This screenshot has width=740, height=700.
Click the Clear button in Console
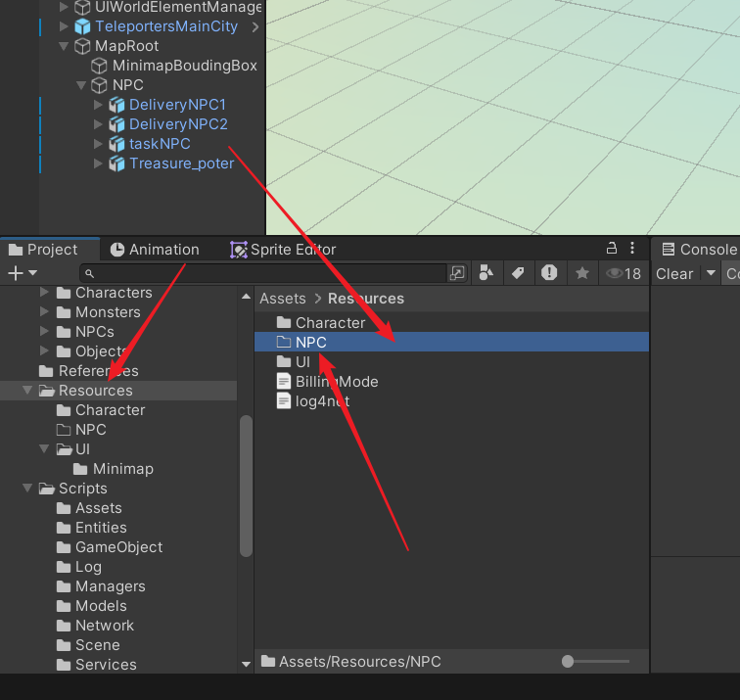click(674, 273)
